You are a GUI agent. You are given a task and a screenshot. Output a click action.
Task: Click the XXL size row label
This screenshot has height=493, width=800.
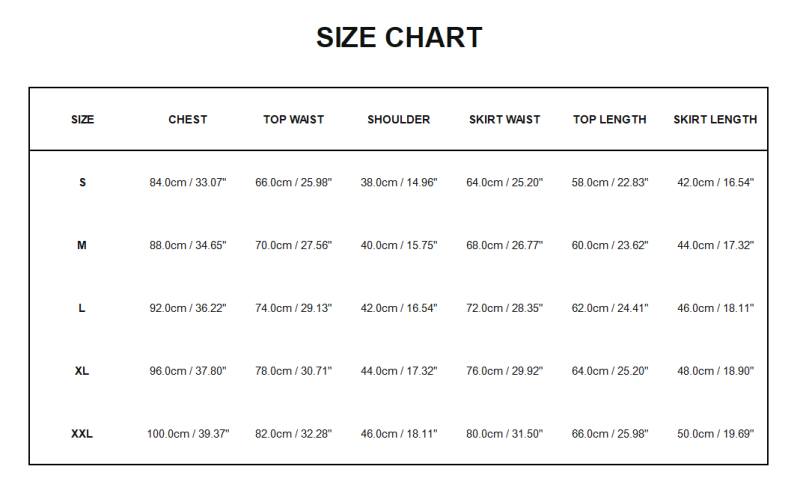point(83,434)
